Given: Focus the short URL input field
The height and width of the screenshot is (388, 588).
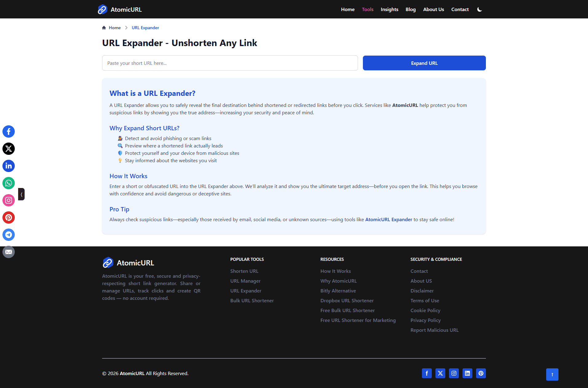Looking at the screenshot, I should point(230,63).
